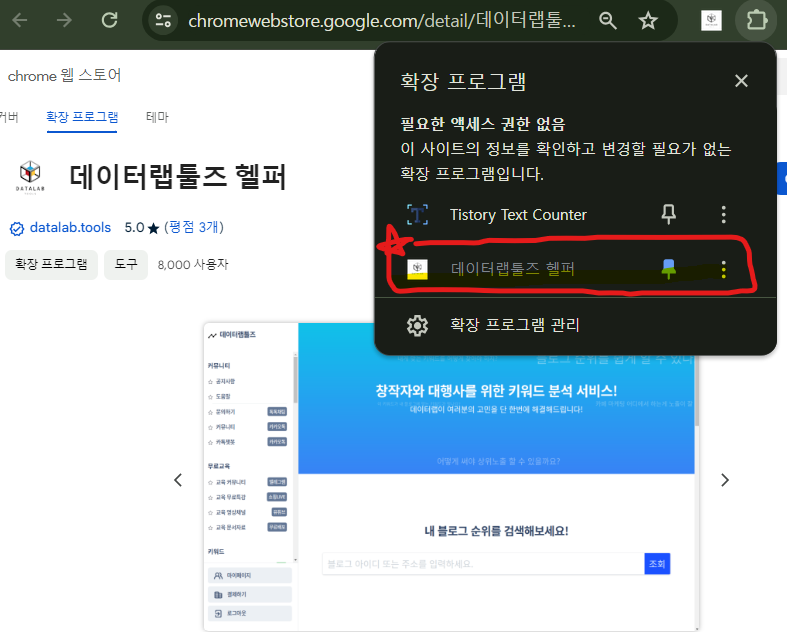Click the DATALAB extension logo
Image resolution: width=787 pixels, height=632 pixels.
(30, 177)
